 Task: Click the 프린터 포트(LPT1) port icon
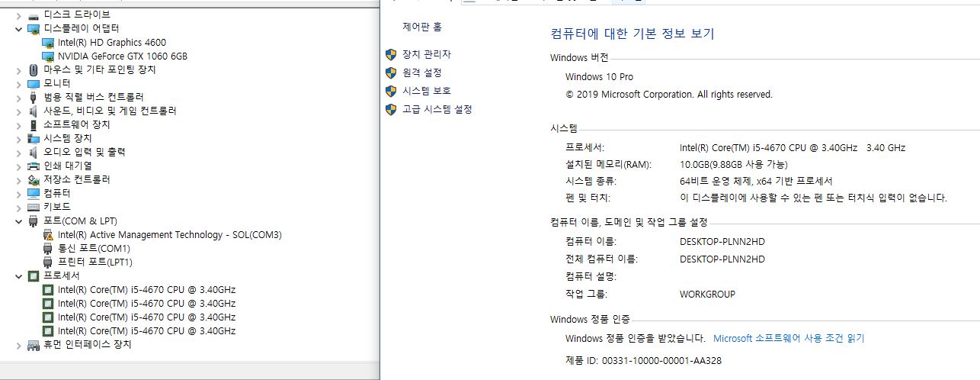(48, 262)
